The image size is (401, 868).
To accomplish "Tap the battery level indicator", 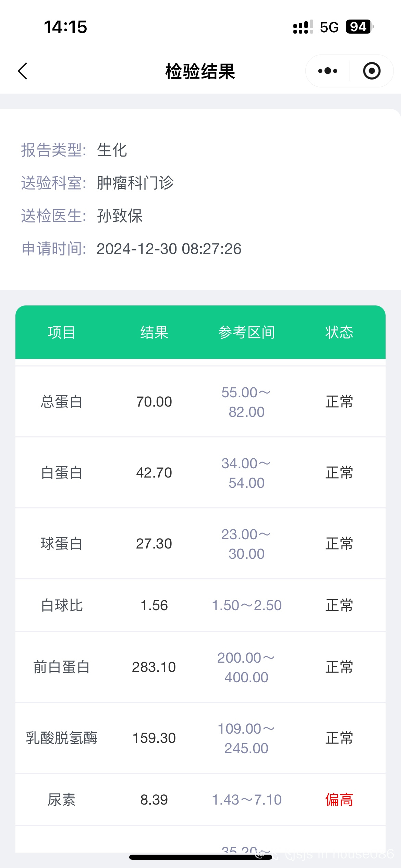I will pos(359,27).
